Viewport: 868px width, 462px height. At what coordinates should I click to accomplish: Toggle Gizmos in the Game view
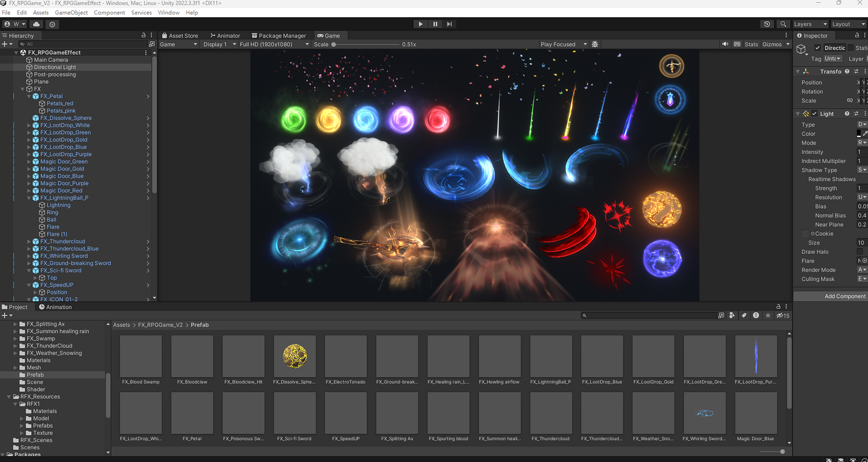coord(772,44)
